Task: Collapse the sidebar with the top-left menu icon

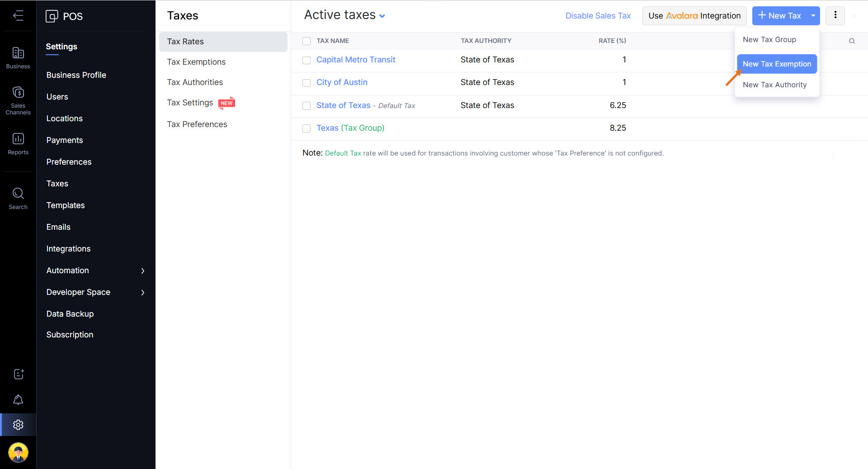Action: (18, 16)
